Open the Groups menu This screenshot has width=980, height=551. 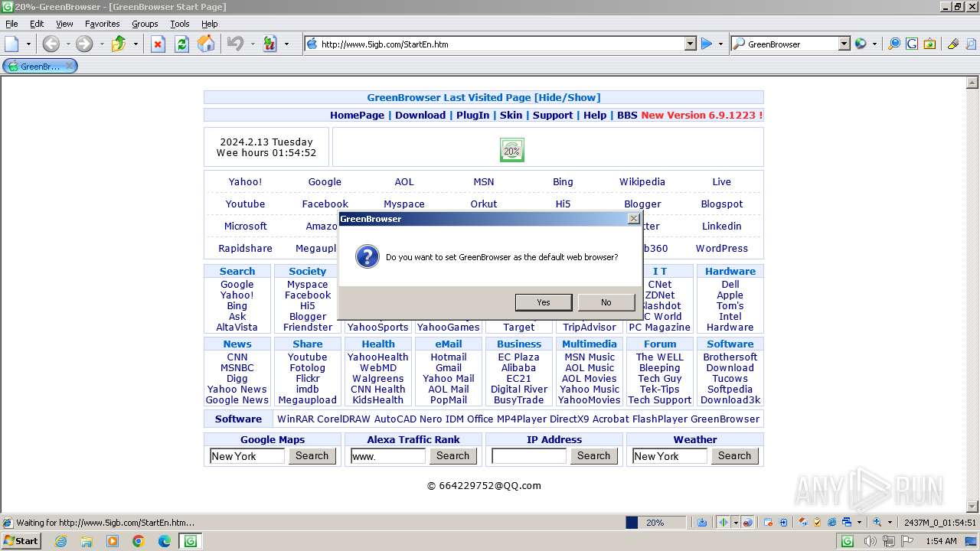click(145, 24)
